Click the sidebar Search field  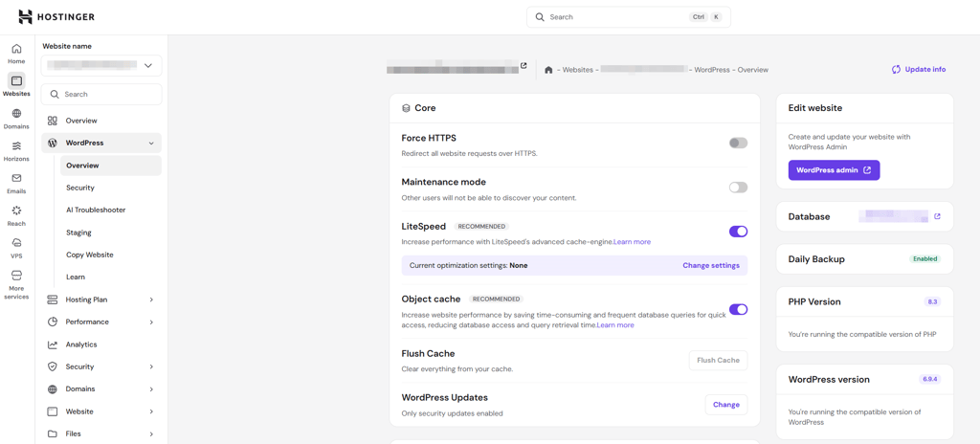pos(101,95)
